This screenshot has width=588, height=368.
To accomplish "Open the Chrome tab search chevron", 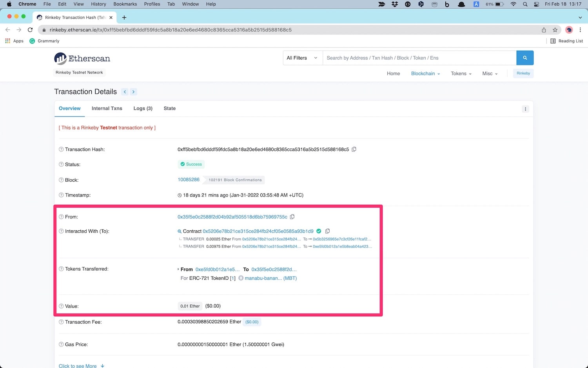I will (x=580, y=17).
